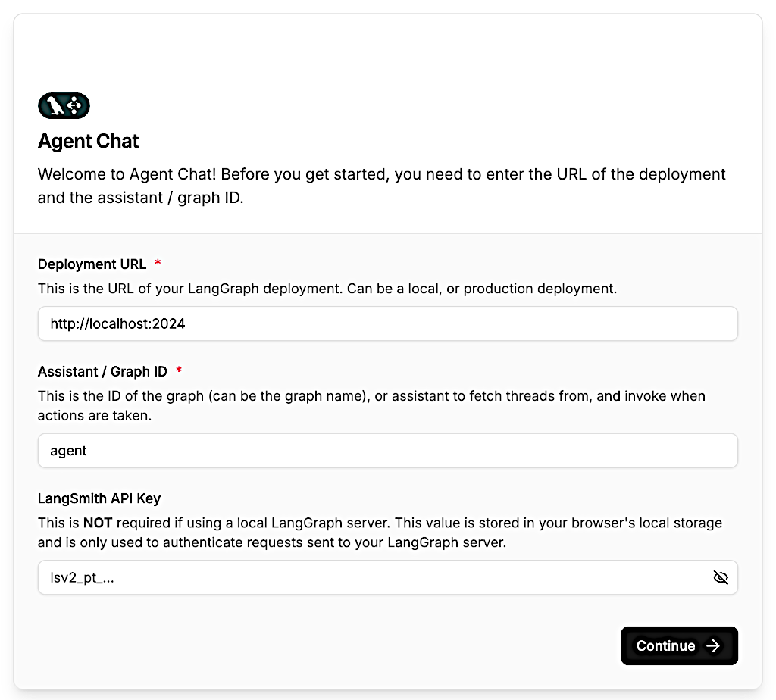Click the 'Welcome to Agent Chat!' description text

click(x=382, y=186)
